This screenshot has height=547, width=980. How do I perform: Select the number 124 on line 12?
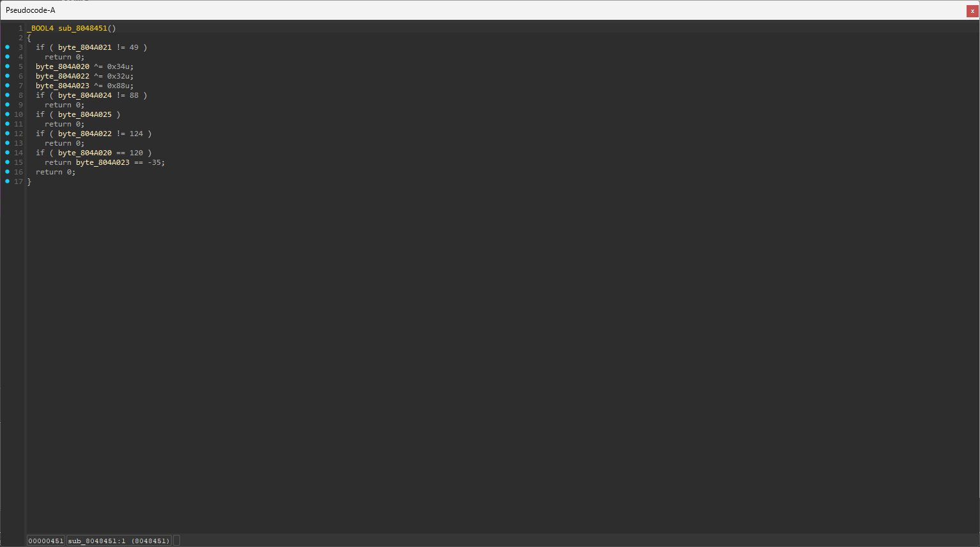[136, 134]
